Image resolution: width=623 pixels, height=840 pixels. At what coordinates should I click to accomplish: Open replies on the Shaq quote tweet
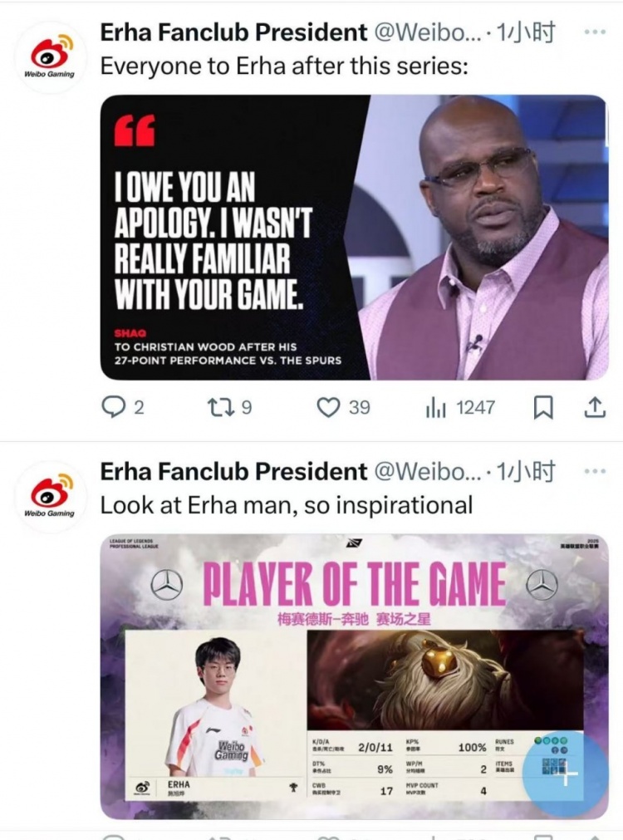pos(123,408)
